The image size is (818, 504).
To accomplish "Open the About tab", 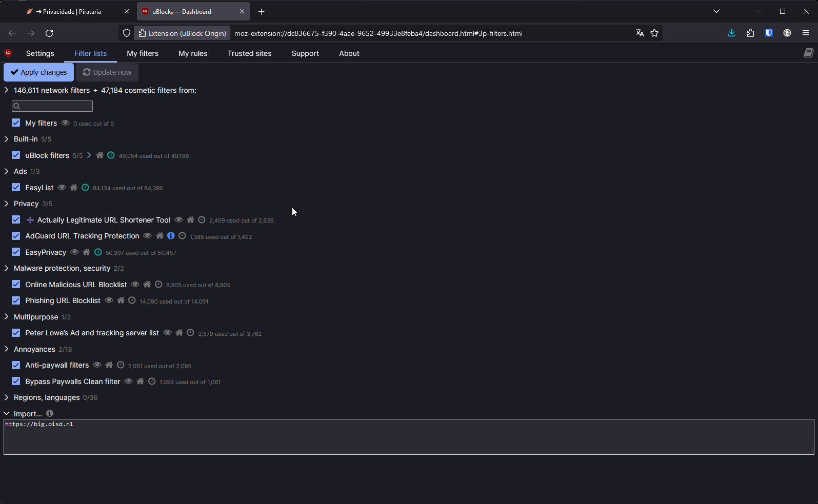I will click(349, 53).
